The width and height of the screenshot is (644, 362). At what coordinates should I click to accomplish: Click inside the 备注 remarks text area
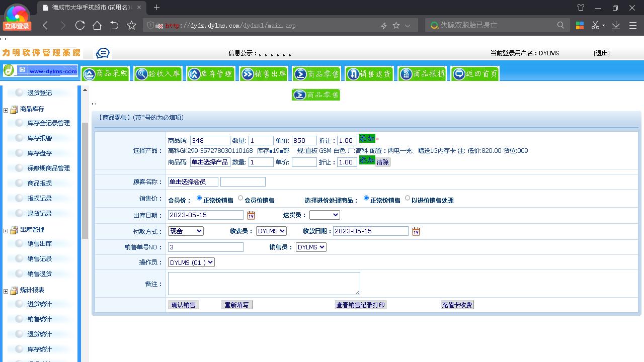[264, 283]
